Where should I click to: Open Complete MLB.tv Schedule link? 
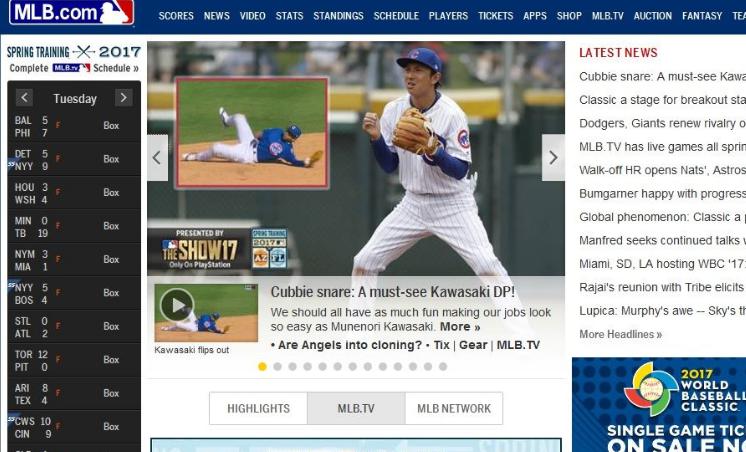[74, 68]
